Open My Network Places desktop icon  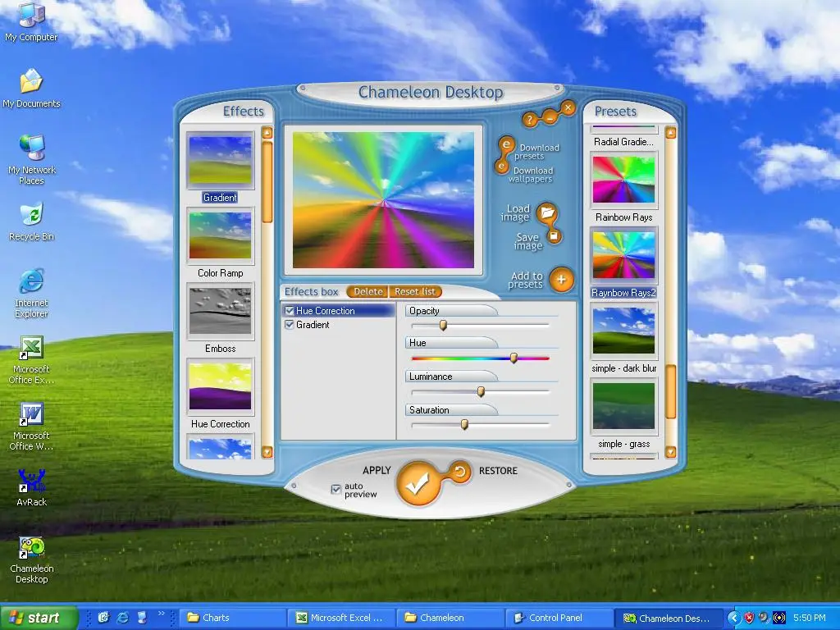(31, 160)
